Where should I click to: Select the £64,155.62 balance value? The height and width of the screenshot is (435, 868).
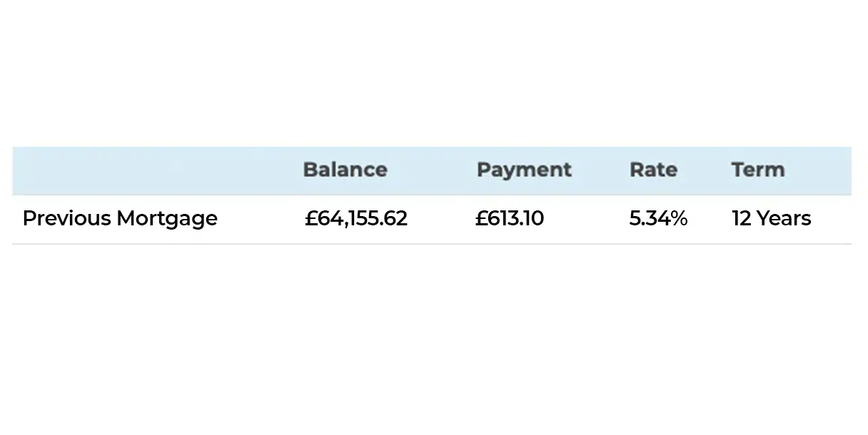pos(356,218)
